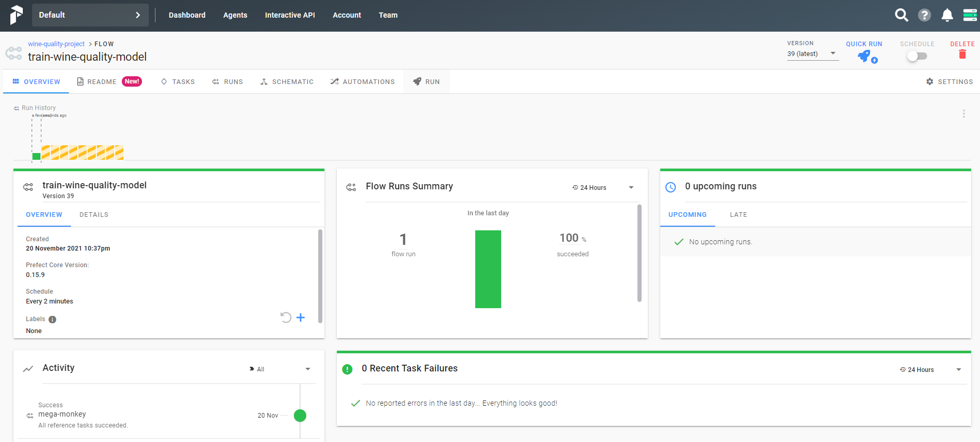Screen dimensions: 980x442
Task: Click the Prefect Core Version "0.15.9" value
Action: (35, 275)
